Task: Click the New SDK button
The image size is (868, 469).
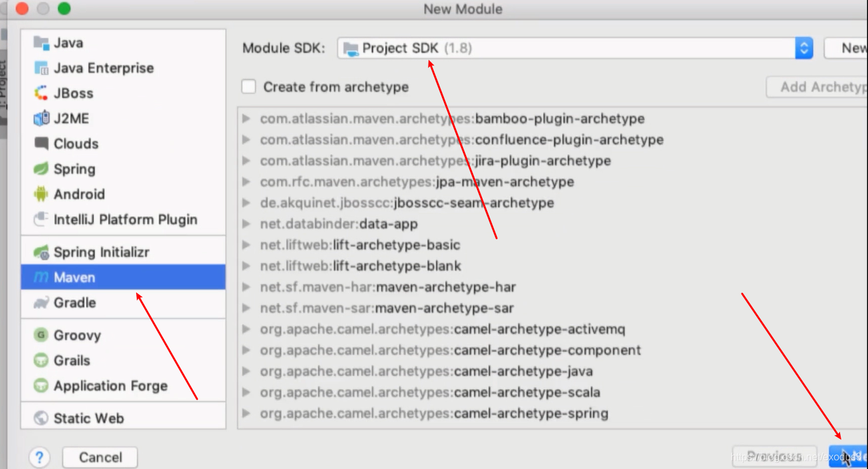Action: (846, 48)
